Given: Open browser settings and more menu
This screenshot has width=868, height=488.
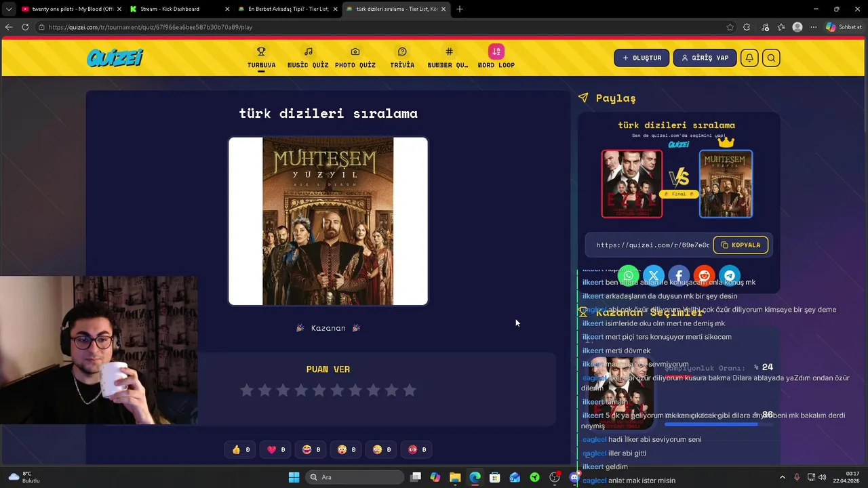Looking at the screenshot, I should click(813, 27).
